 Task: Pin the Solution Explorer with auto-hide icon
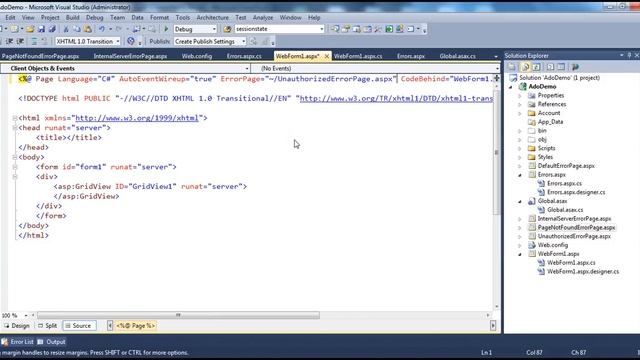pos(629,55)
